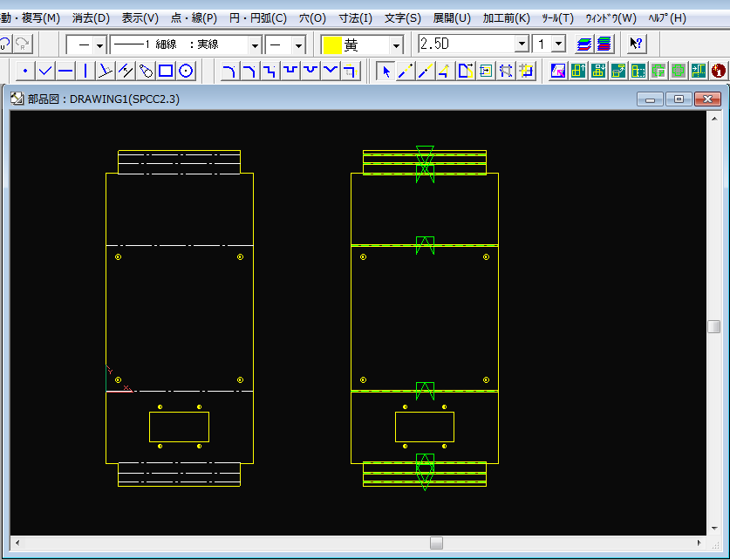Click the teal arrow into profile icon
The width and height of the screenshot is (730, 560).
(699, 72)
